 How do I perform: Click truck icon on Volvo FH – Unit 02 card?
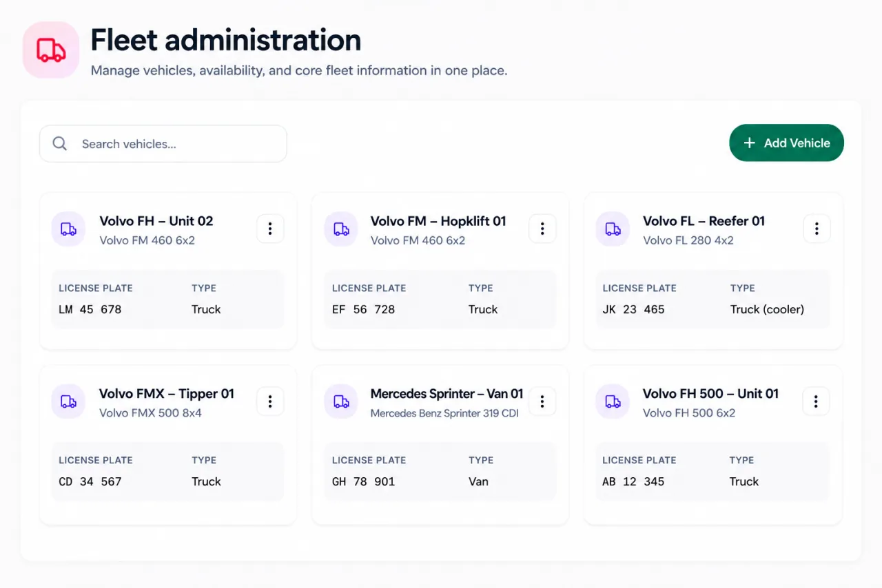point(68,229)
